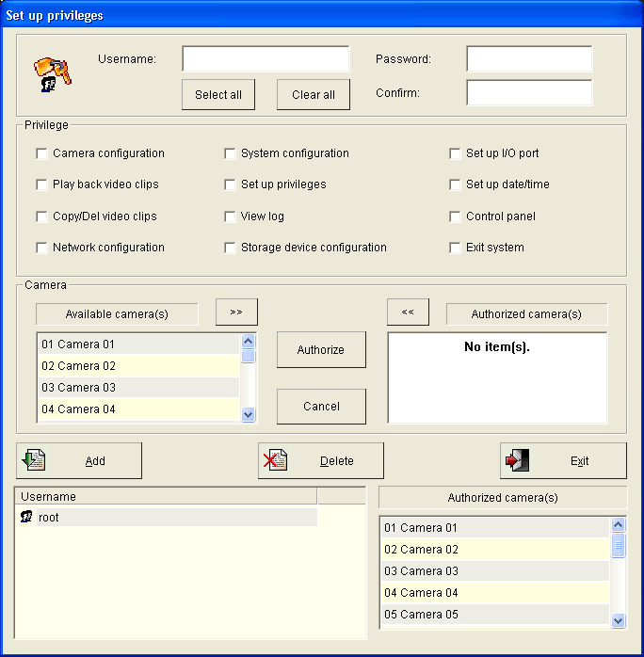Click the Add button document icon
The image size is (644, 657).
pos(35,460)
